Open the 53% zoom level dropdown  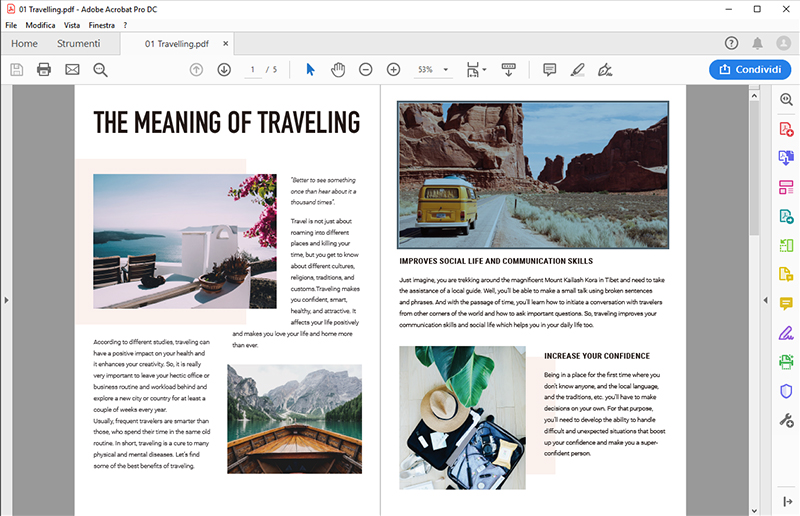(x=446, y=70)
